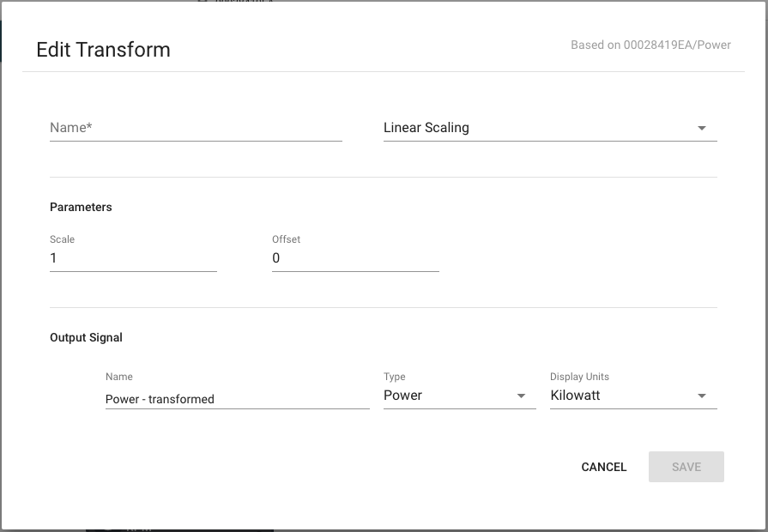Focus the Scale parameter field
This screenshot has height=532, width=768.
coord(133,258)
